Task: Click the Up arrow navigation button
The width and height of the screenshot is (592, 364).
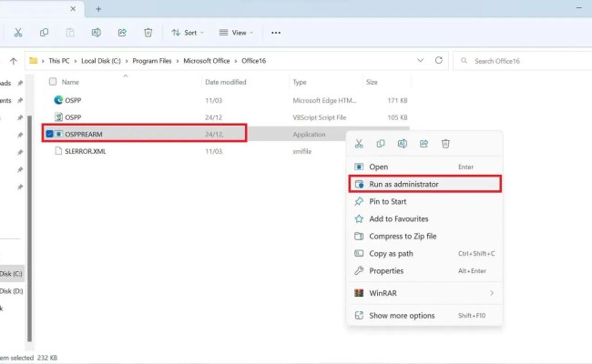Action: pos(14,61)
